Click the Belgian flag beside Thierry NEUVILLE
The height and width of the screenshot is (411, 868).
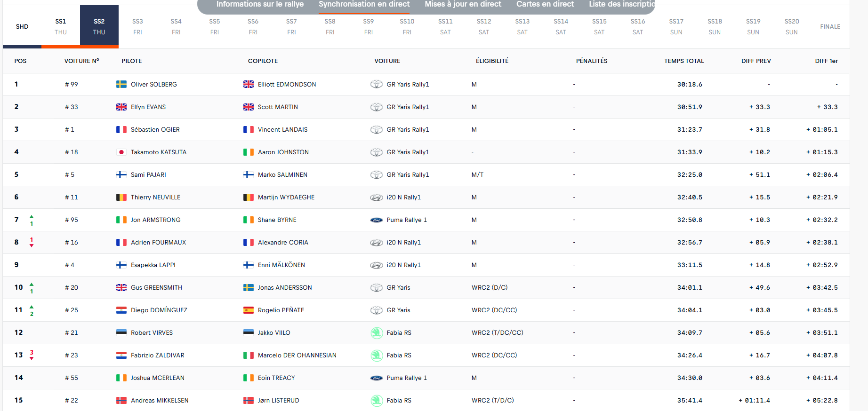tap(121, 197)
